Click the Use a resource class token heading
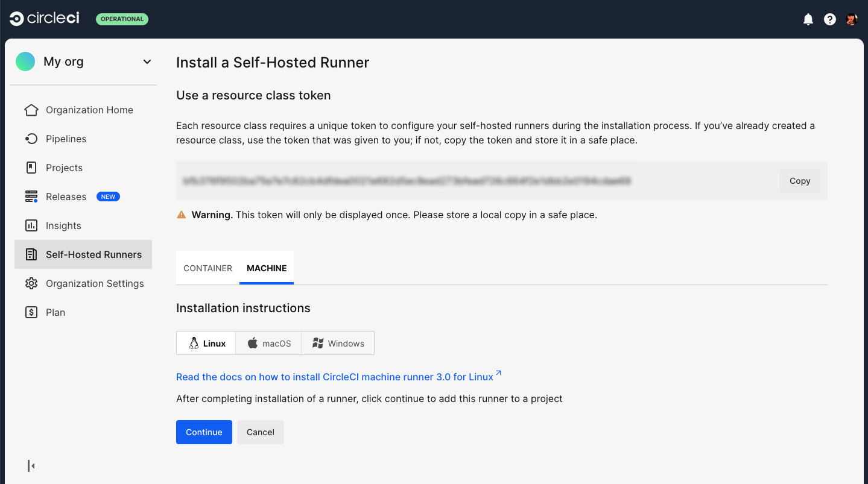Viewport: 868px width, 484px height. click(253, 95)
